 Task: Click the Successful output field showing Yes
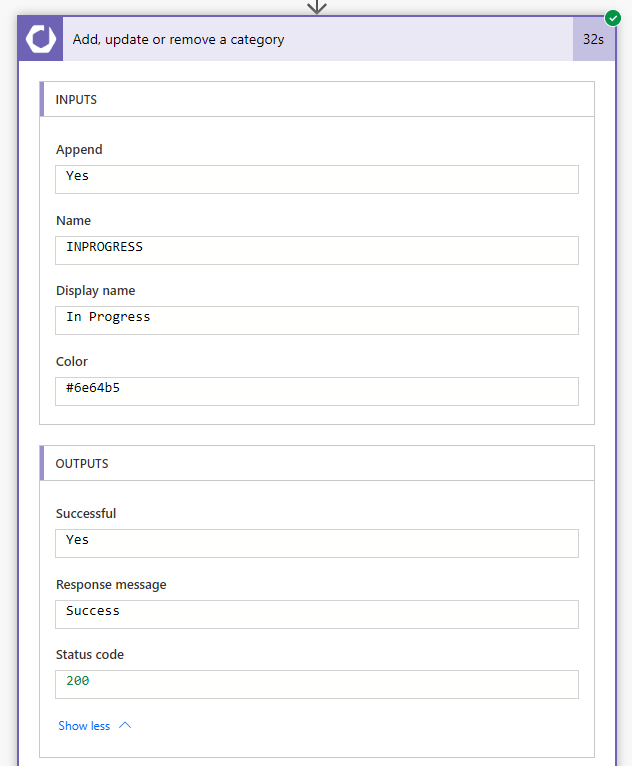tap(316, 543)
